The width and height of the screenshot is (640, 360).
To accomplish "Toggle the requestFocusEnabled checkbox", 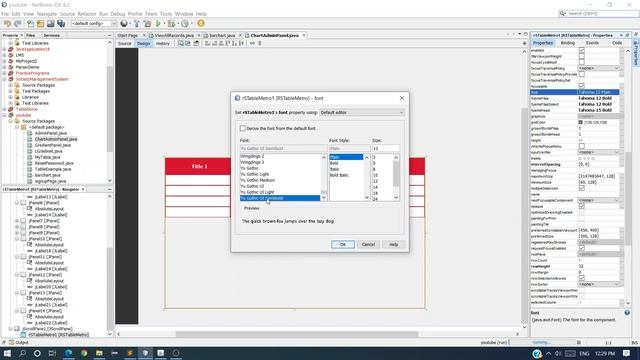I will point(582,248).
